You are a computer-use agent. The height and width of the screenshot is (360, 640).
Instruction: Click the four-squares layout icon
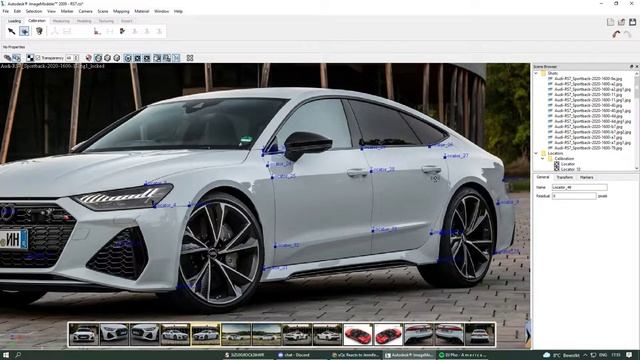[190, 58]
